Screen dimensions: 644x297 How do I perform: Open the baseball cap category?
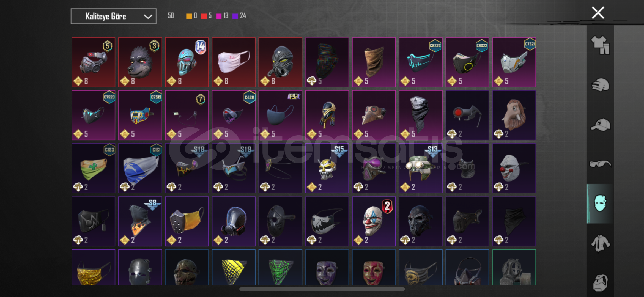(x=600, y=125)
